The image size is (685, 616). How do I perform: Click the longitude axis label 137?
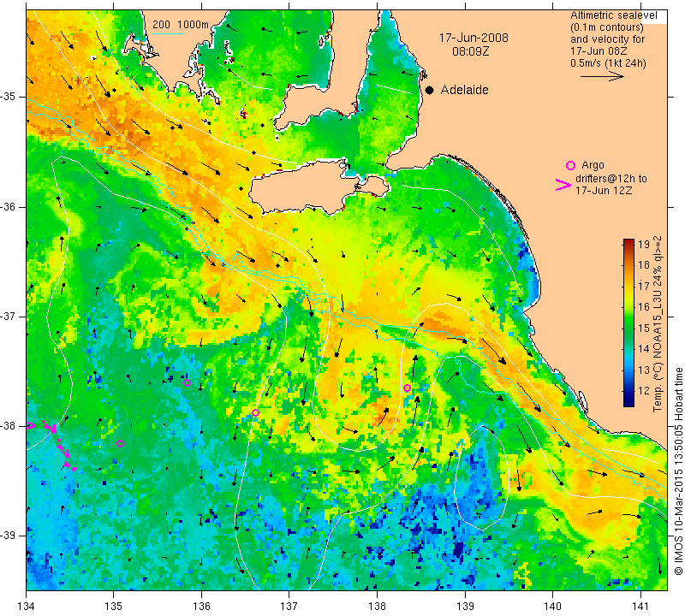[x=289, y=606]
